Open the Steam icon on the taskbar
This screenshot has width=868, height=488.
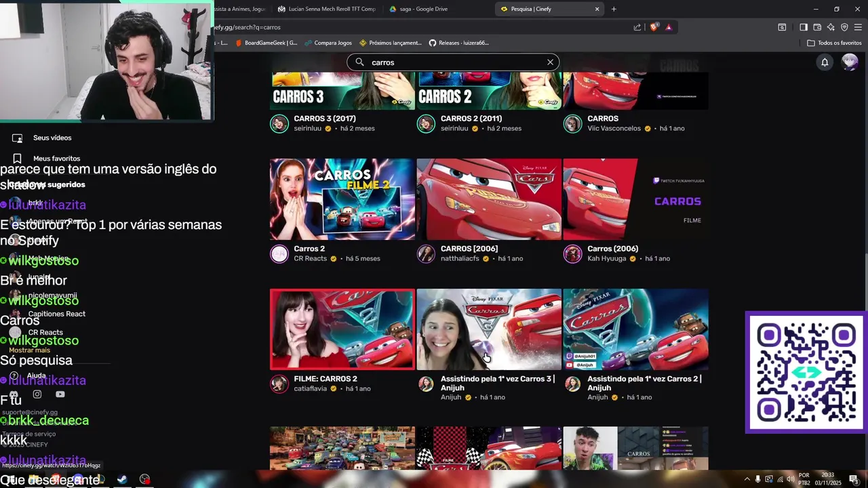[x=122, y=479]
